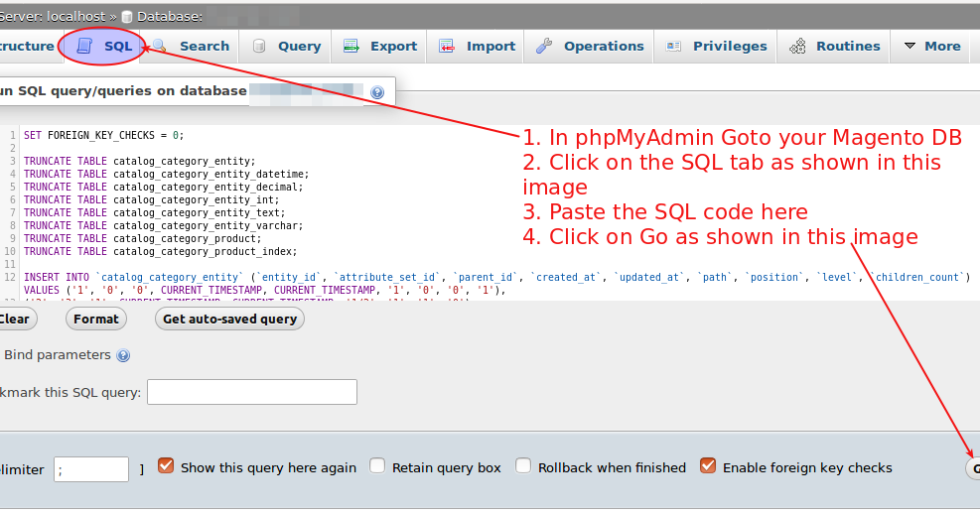The image size is (980, 514).
Task: Click "TRUNCATE TABLE catalog_category_entity_decimal;" line
Action: [x=163, y=188]
